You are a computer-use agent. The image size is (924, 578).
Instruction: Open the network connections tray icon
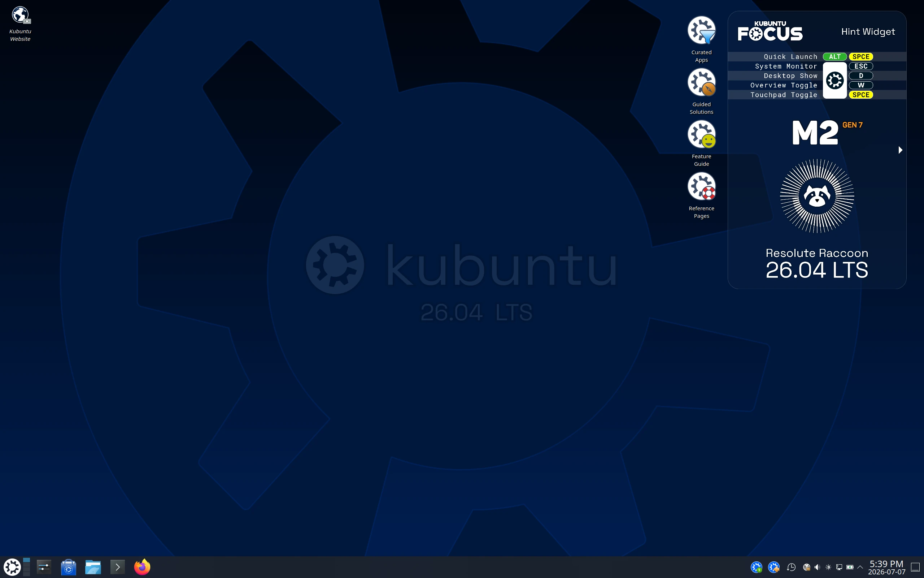[839, 567]
